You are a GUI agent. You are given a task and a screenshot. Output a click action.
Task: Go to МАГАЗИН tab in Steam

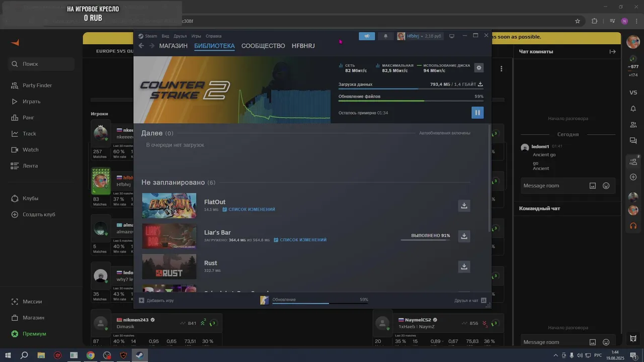[173, 46]
